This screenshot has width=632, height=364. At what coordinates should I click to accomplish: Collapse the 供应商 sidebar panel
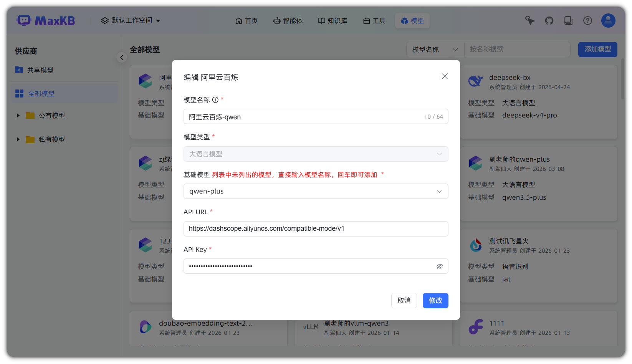(x=122, y=58)
